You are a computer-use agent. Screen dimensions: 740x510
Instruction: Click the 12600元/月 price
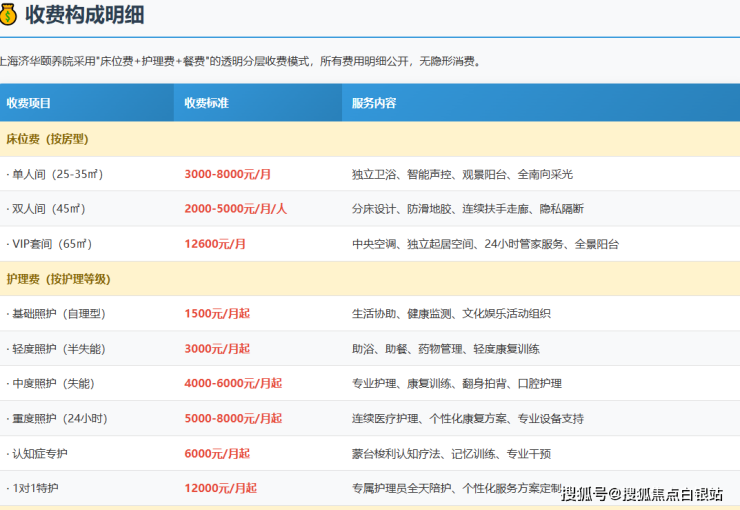[x=215, y=244]
